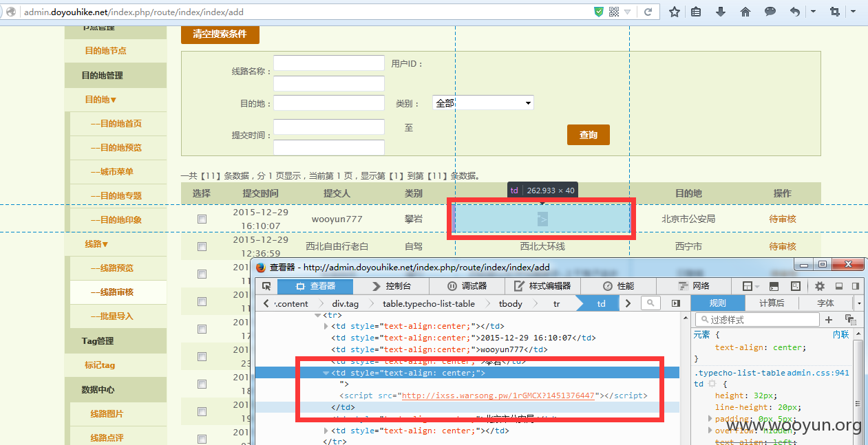The image size is (868, 445).
Task: Focus the 过滤样式 filter field
Action: [x=757, y=320]
